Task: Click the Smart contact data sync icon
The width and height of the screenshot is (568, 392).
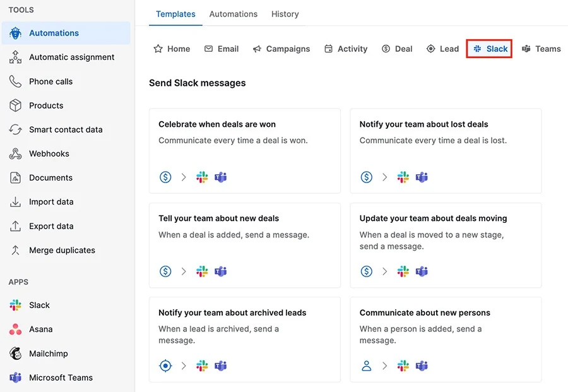Action: (x=15, y=129)
